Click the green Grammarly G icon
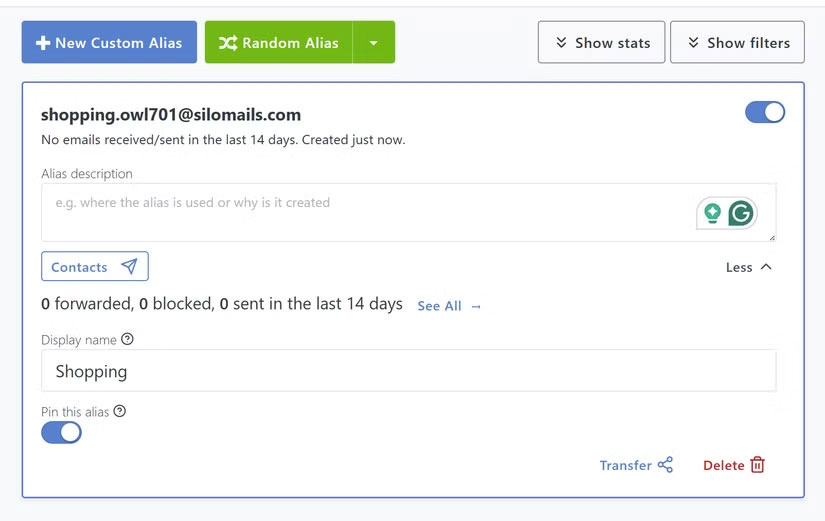 click(x=741, y=213)
